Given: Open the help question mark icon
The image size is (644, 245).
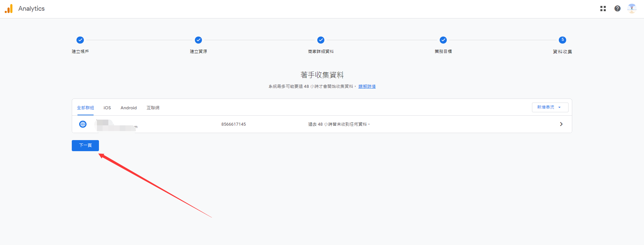Looking at the screenshot, I should (617, 9).
